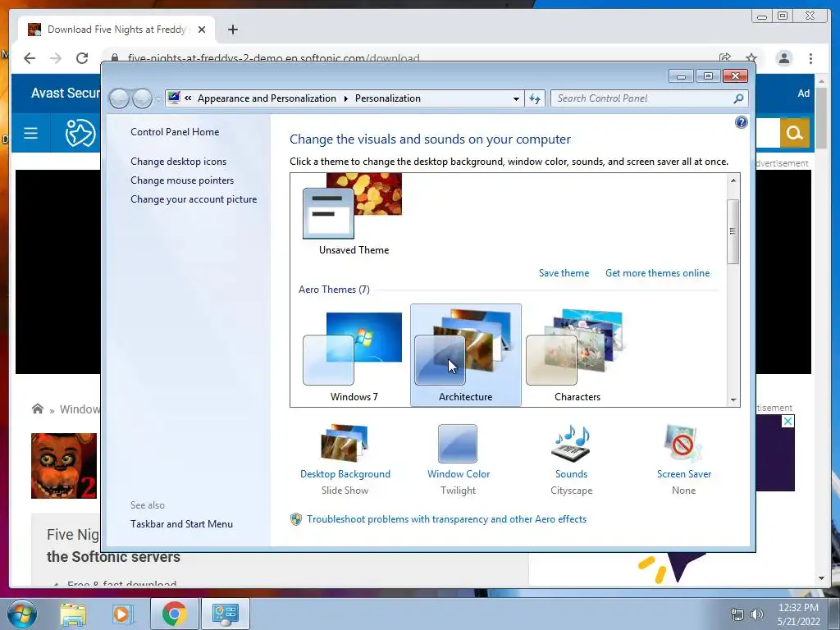Image resolution: width=840 pixels, height=630 pixels.
Task: Open Desktop Background slide show settings
Action: (345, 459)
